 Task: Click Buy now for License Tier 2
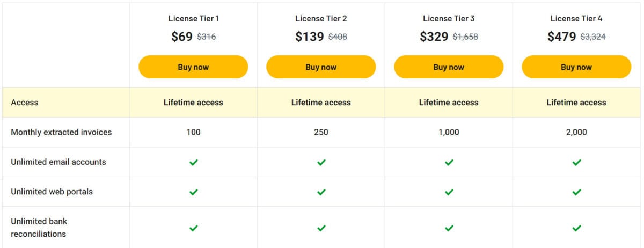pos(321,67)
